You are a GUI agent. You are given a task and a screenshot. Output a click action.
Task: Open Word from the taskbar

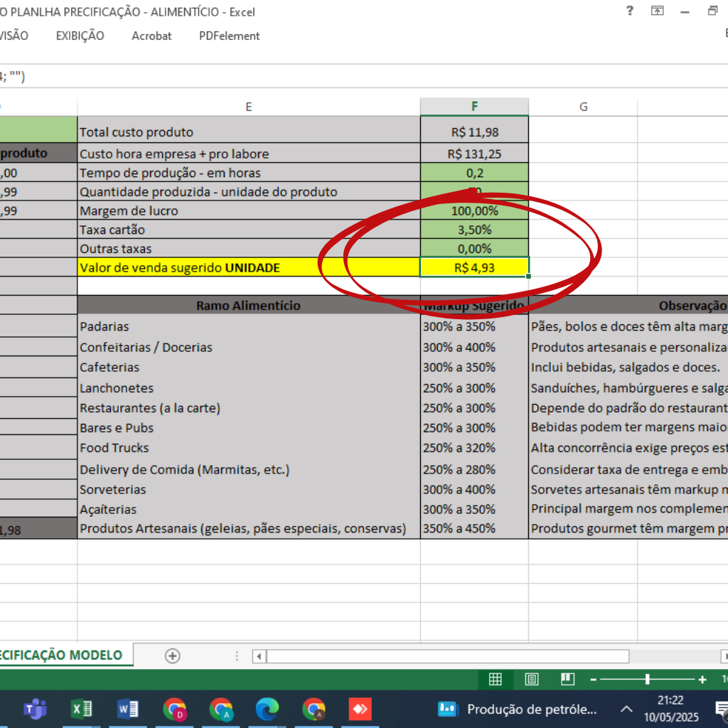(x=128, y=709)
